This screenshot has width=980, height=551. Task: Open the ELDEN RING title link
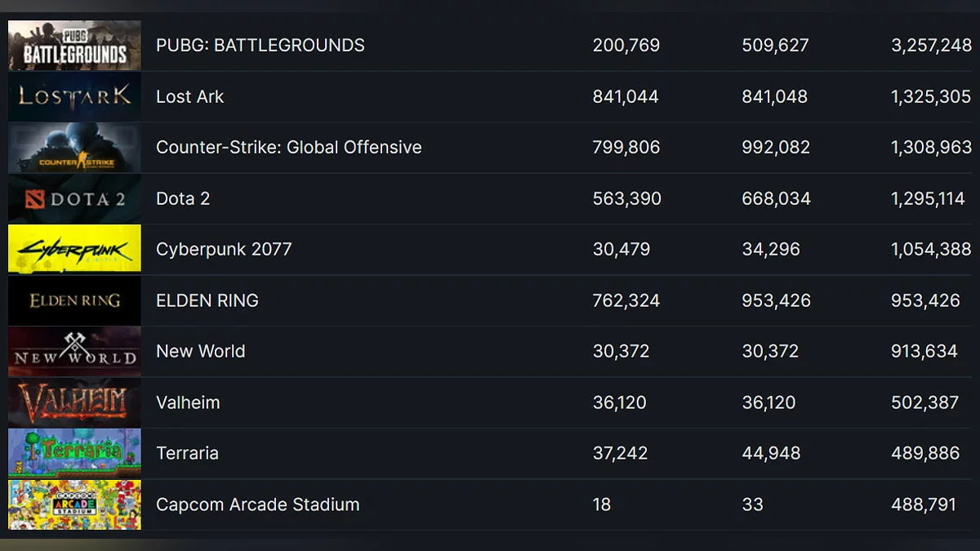tap(207, 300)
